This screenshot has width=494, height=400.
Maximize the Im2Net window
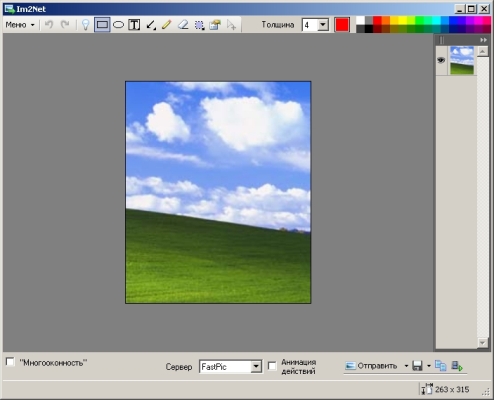(471, 9)
